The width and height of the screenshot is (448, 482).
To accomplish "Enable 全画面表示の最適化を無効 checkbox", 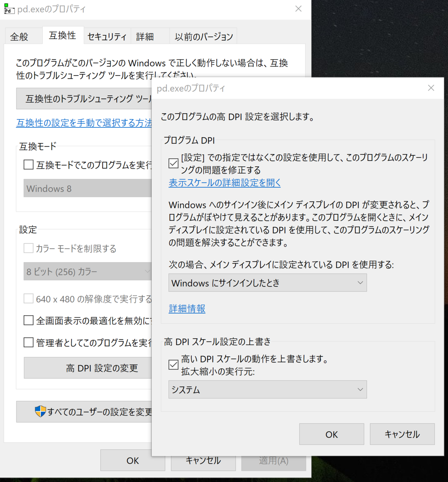I will (29, 320).
